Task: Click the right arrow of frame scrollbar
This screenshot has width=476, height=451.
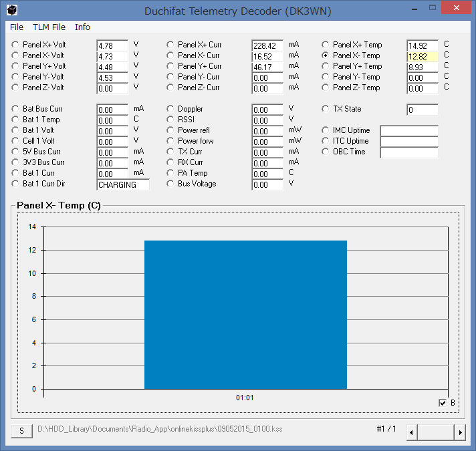Action: point(460,432)
